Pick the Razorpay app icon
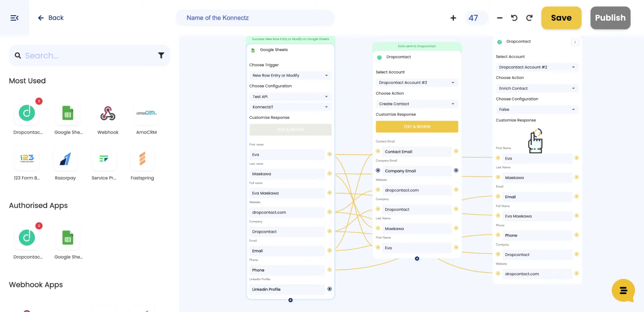The image size is (644, 312). [65, 159]
